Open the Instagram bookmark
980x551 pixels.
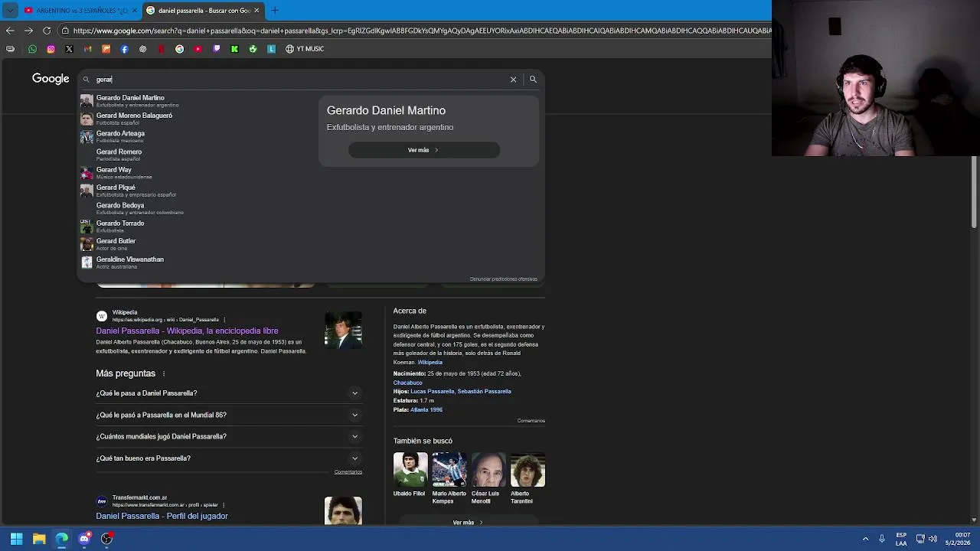[51, 49]
